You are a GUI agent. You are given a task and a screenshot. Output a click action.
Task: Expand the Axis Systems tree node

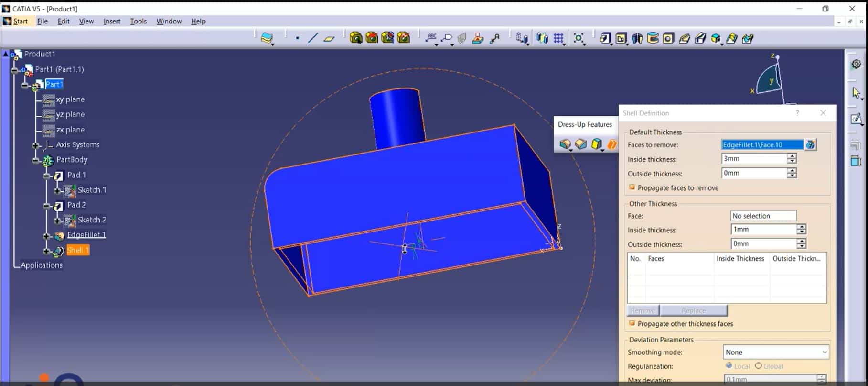click(35, 145)
